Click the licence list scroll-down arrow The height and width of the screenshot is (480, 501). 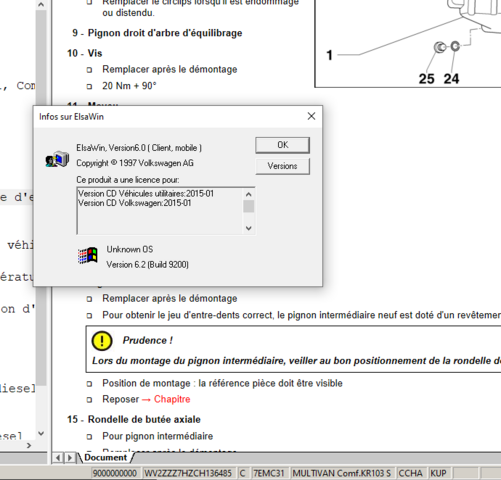pos(248,228)
